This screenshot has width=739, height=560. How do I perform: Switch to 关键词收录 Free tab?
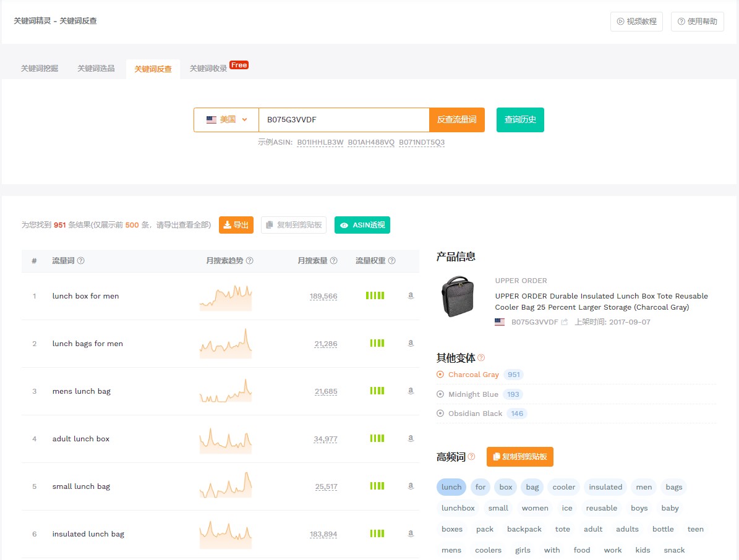click(x=219, y=67)
